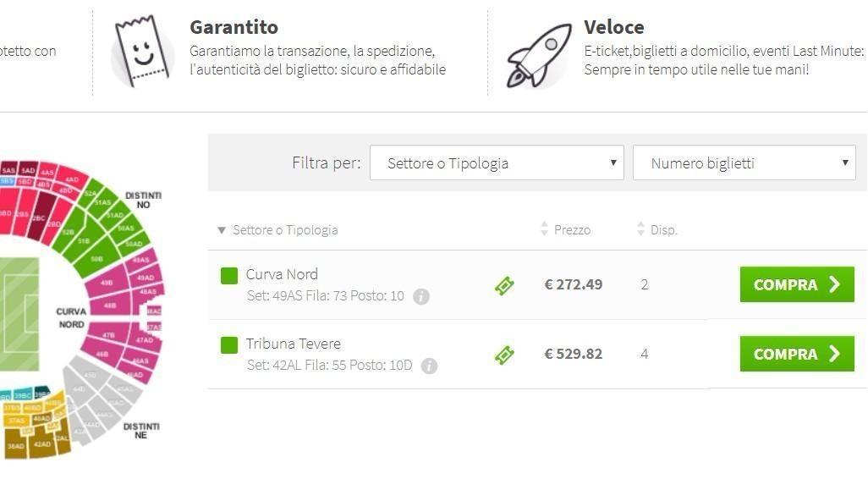This screenshot has width=868, height=490.
Task: Click the green ticket icon in Tribuna Tevere row
Action: [504, 355]
